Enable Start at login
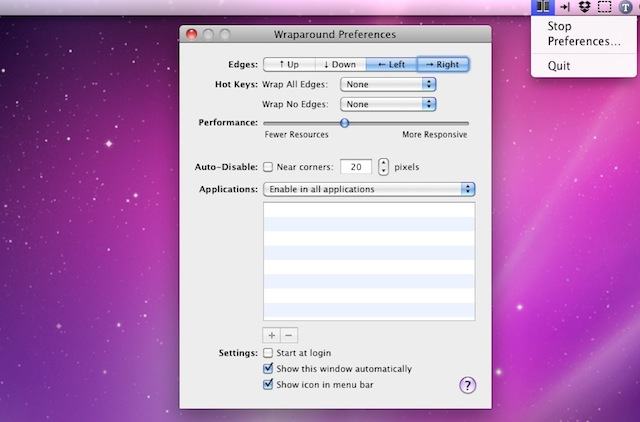Screen dimensions: 640x422 (x=268, y=353)
